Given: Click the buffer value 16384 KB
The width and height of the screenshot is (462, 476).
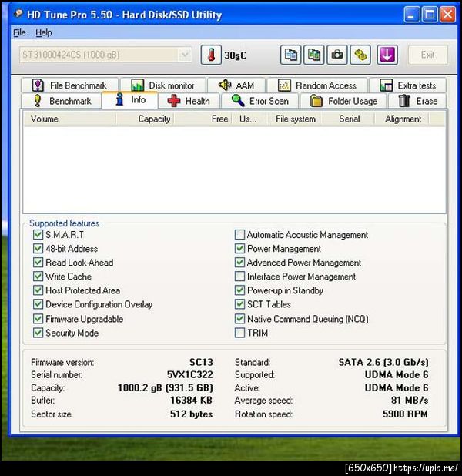Looking at the screenshot, I should point(191,400).
